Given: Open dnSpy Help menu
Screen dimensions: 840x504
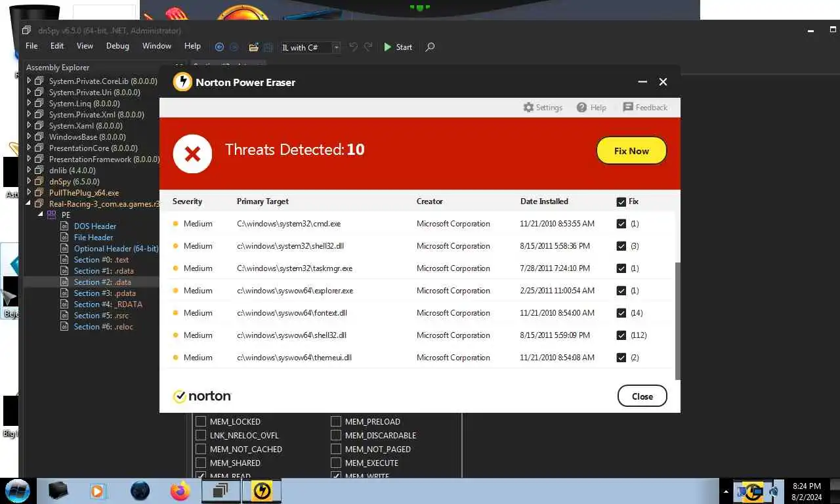Looking at the screenshot, I should 192,46.
